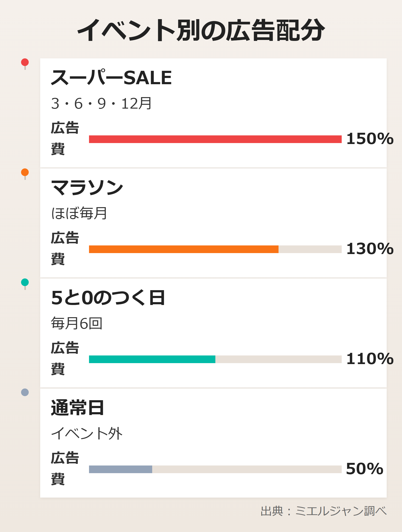Click the 150% value label

[369, 139]
